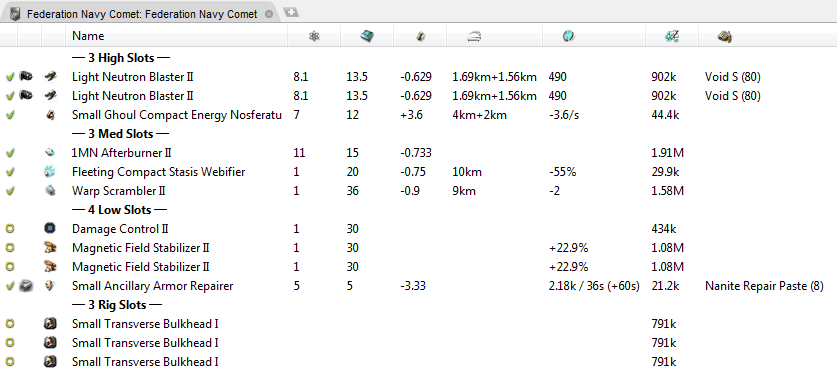The height and width of the screenshot is (376, 837).
Task: Click the Nosferatu range '4km+2km'
Action: [479, 115]
